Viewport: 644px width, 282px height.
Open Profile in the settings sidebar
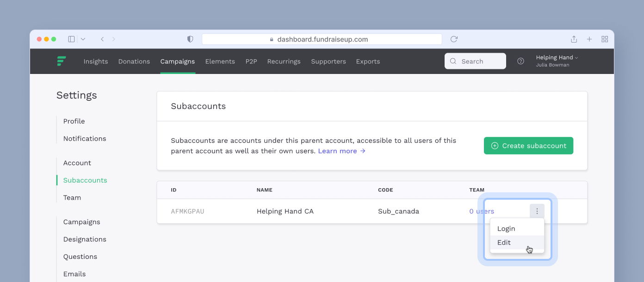pyautogui.click(x=74, y=121)
